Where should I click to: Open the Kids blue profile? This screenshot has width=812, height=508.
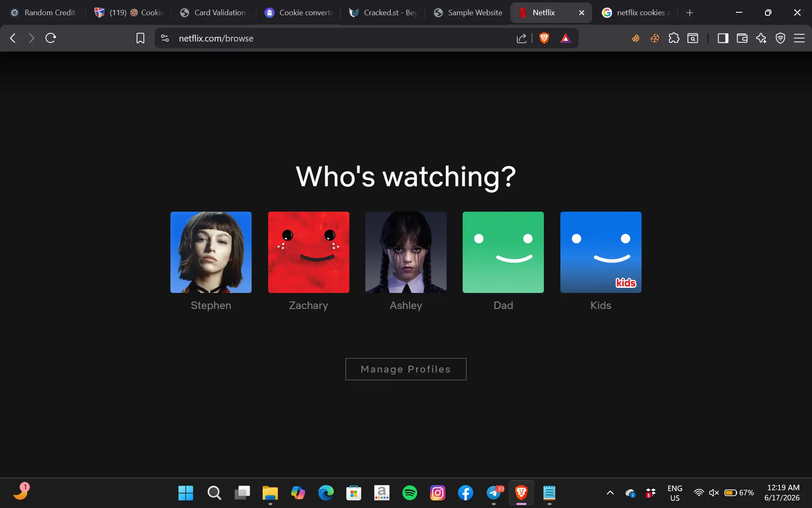point(601,252)
